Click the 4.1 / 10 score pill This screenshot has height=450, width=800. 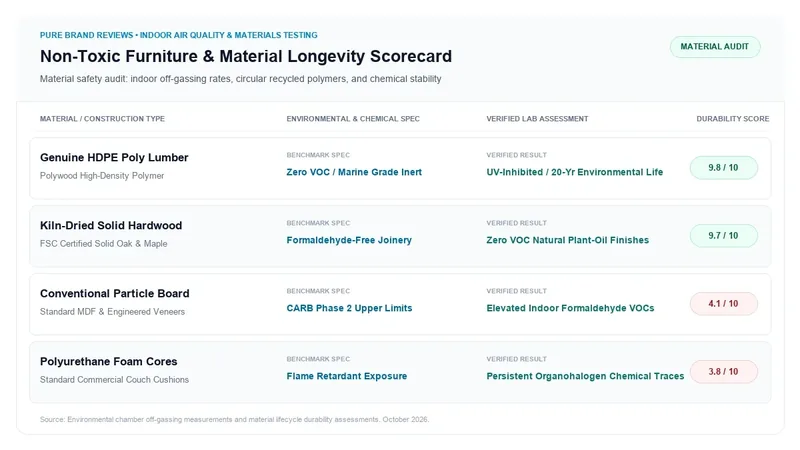(x=723, y=304)
